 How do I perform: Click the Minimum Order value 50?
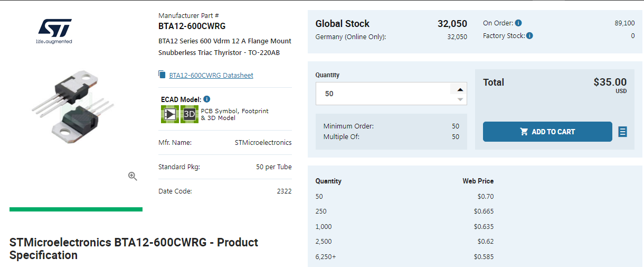click(456, 126)
